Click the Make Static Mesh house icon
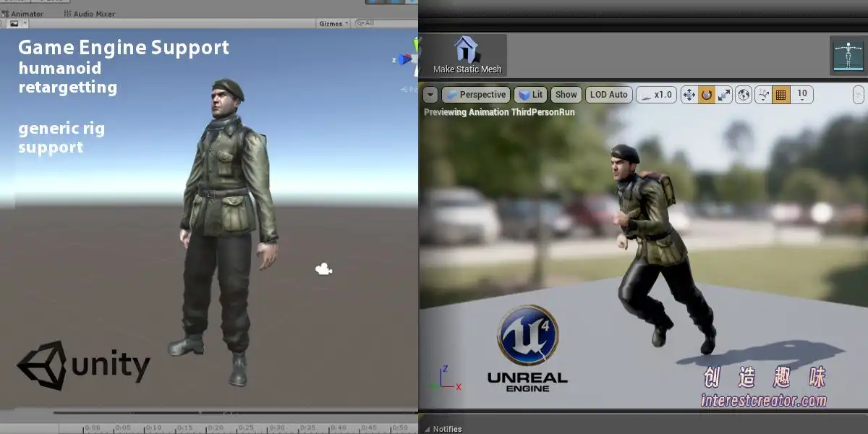Screen dimensions: 868x434 (x=467, y=49)
